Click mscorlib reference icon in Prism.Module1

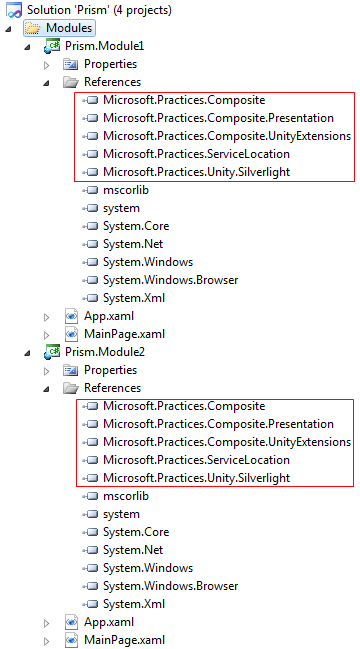tap(90, 190)
